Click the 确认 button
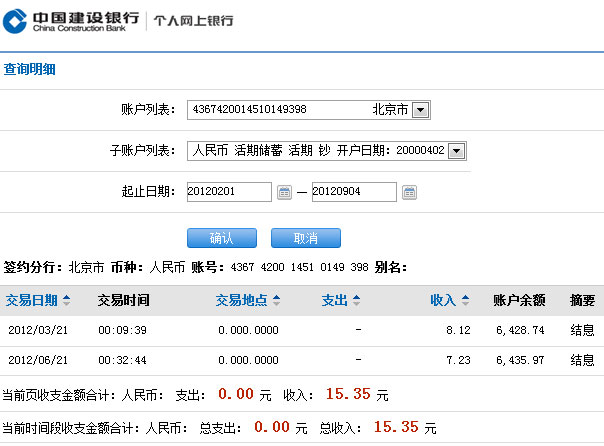Screen dimensions: 604x446 pos(222,238)
